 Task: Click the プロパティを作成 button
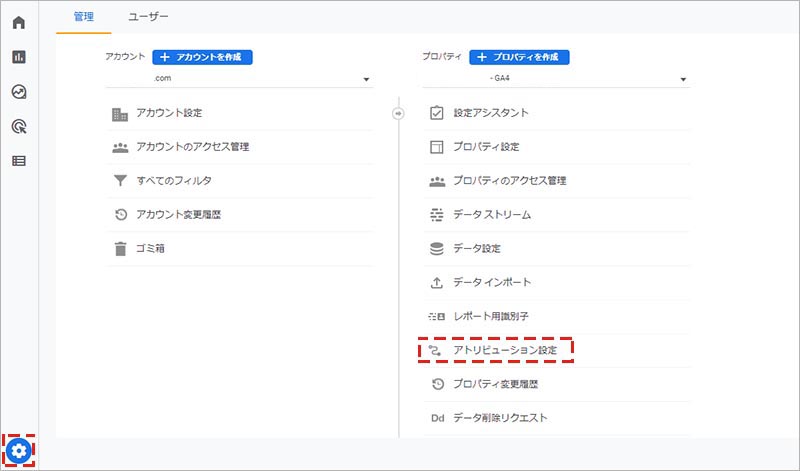pos(519,57)
